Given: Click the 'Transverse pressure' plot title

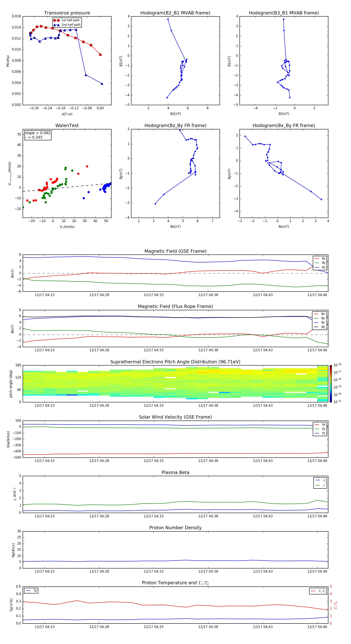Looking at the screenshot, I should coord(67,13).
